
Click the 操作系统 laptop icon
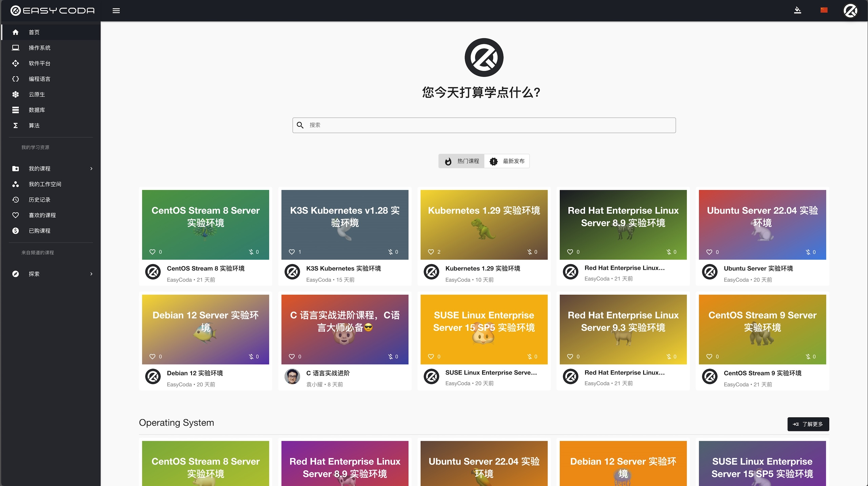16,48
